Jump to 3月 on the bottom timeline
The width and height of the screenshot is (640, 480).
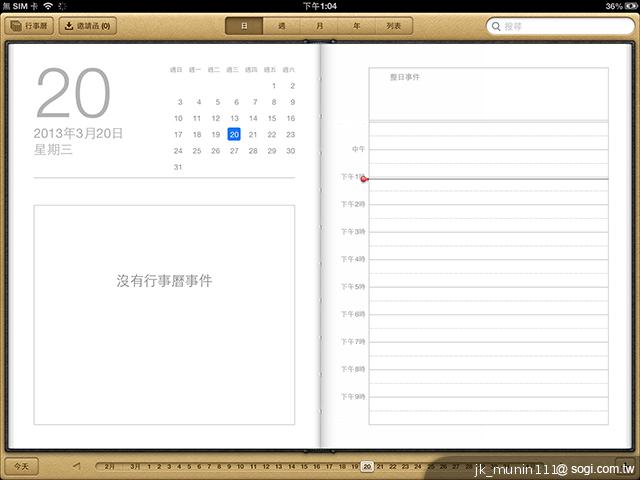coord(135,466)
